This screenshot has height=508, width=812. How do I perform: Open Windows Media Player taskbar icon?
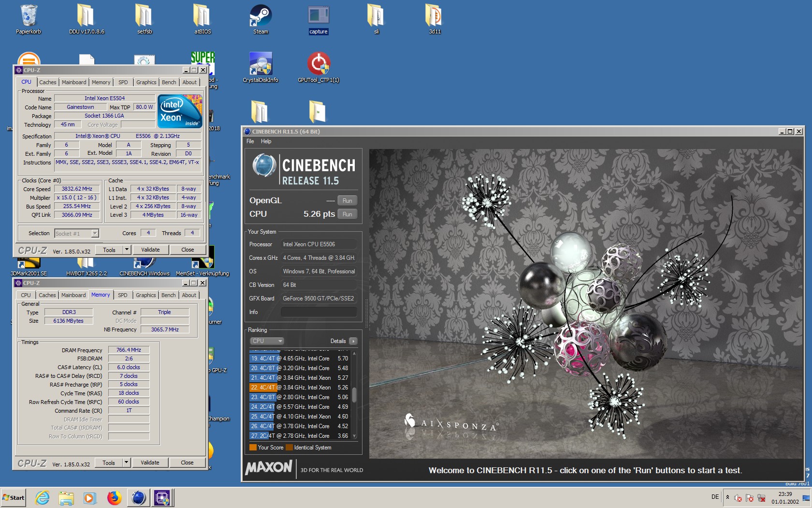click(x=90, y=497)
